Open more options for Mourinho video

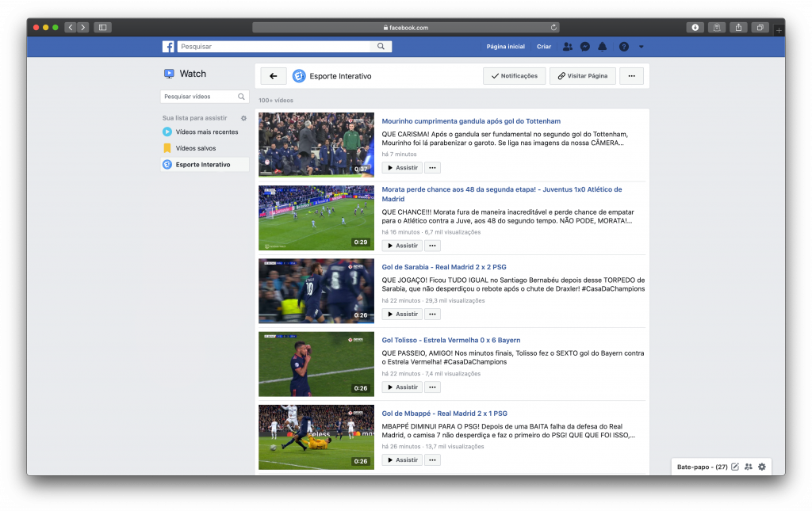point(432,168)
